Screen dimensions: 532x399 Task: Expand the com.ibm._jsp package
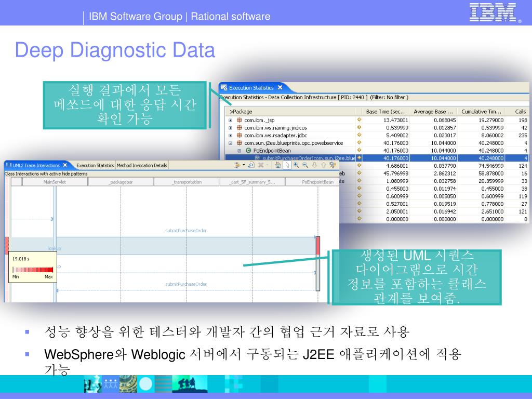[x=230, y=120]
